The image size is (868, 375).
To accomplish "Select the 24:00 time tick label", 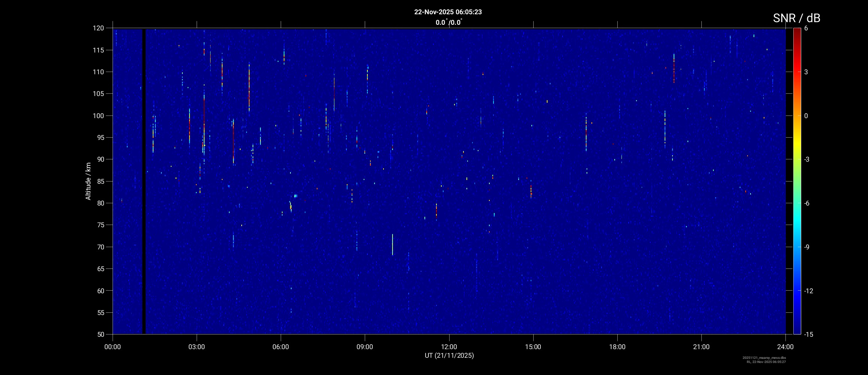I will 785,347.
